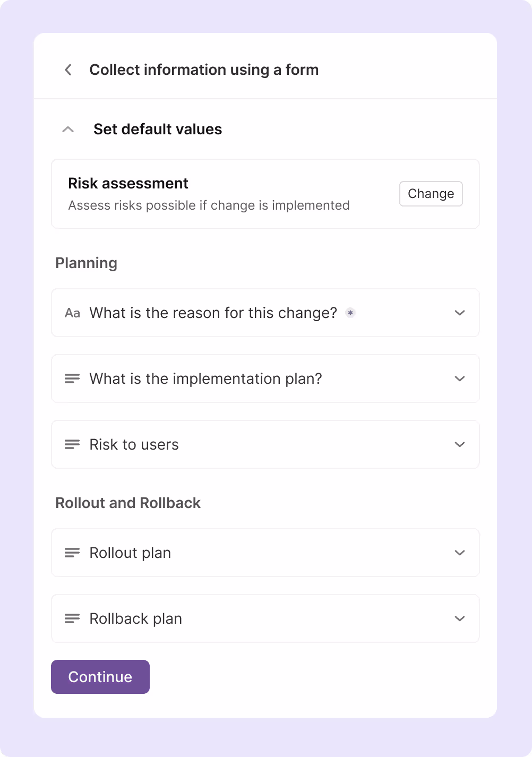Expand the 'Rollback plan' field options
This screenshot has width=532, height=757.
click(460, 618)
